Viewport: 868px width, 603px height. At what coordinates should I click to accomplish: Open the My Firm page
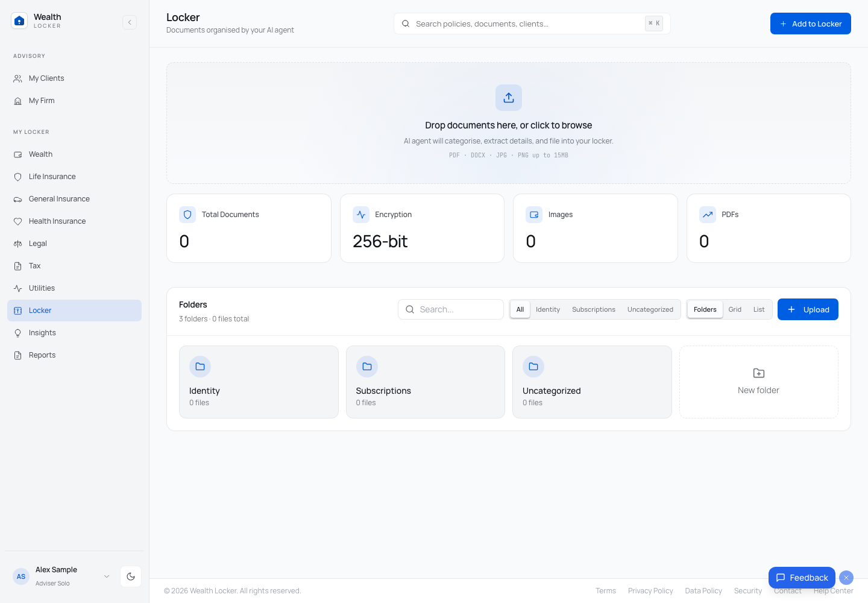pos(74,101)
